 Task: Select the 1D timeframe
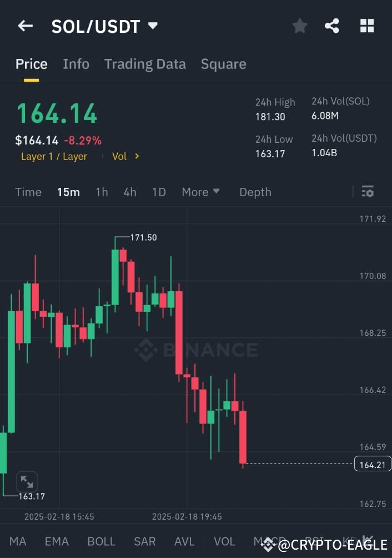(x=159, y=192)
